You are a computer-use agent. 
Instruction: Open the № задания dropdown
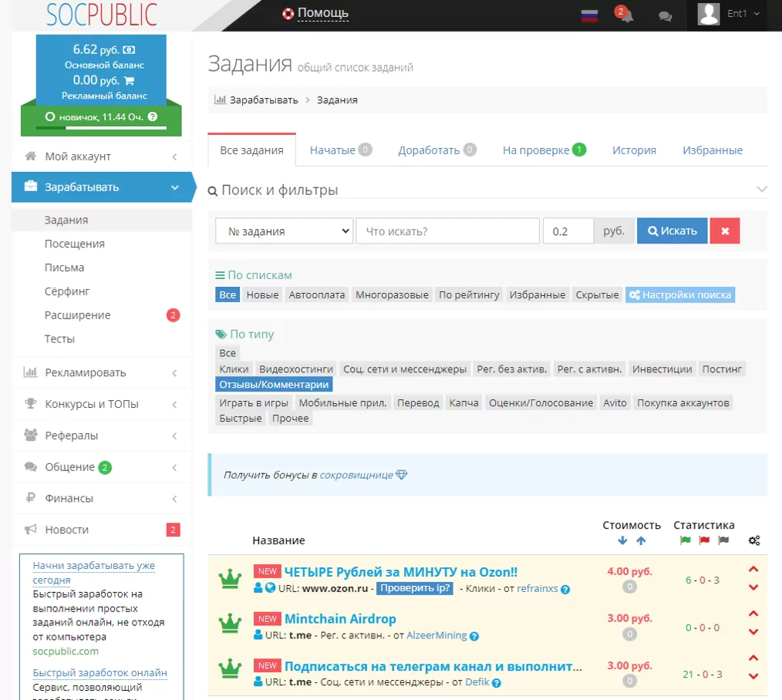(x=285, y=231)
